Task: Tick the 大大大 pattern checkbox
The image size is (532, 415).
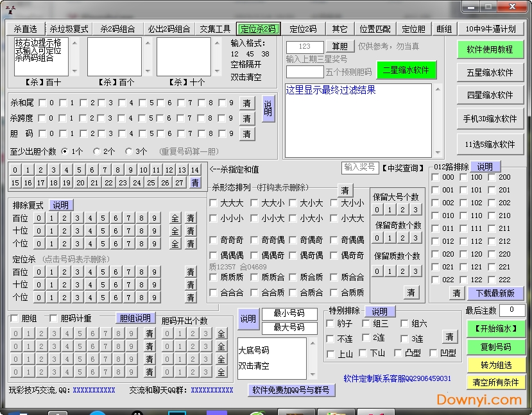Action: tap(214, 203)
